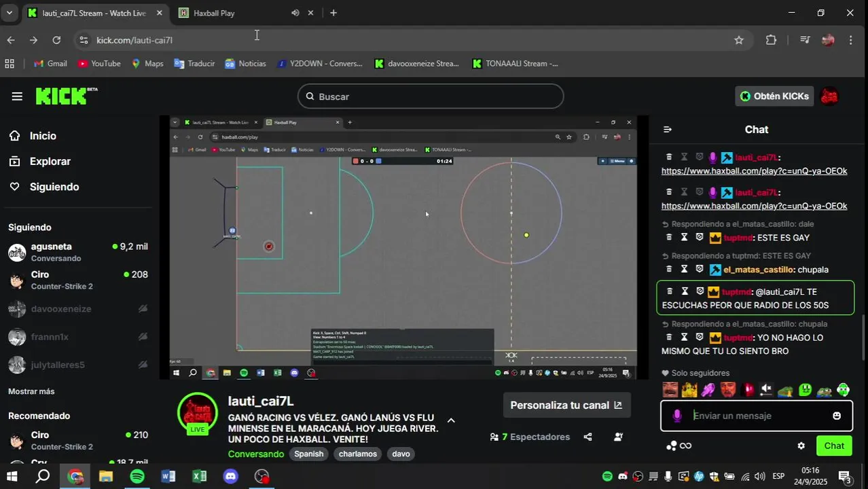Share the stream via share icon
The height and width of the screenshot is (489, 868).
coord(588,437)
